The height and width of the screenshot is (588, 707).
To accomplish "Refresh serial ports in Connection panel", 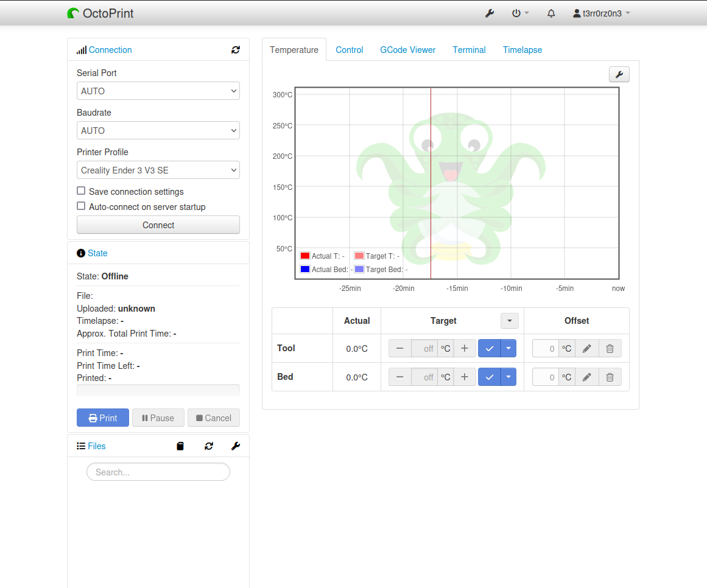I will (236, 50).
